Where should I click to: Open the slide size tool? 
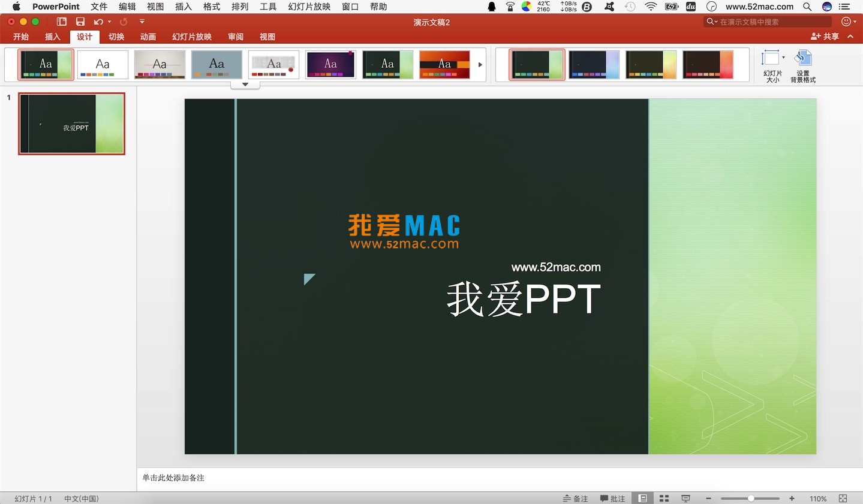[772, 66]
